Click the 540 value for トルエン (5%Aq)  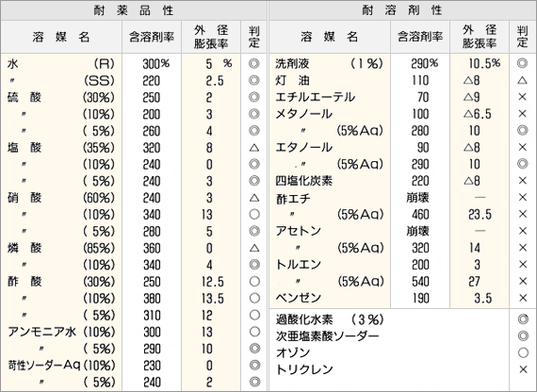coord(420,282)
